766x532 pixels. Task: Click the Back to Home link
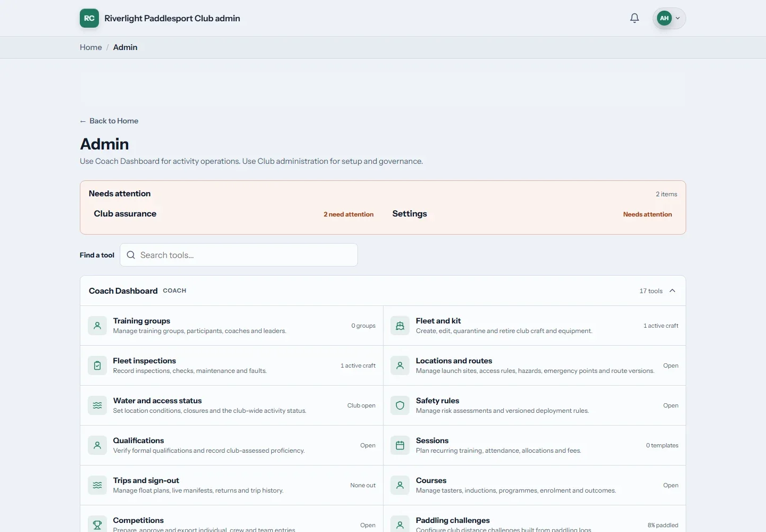click(109, 121)
